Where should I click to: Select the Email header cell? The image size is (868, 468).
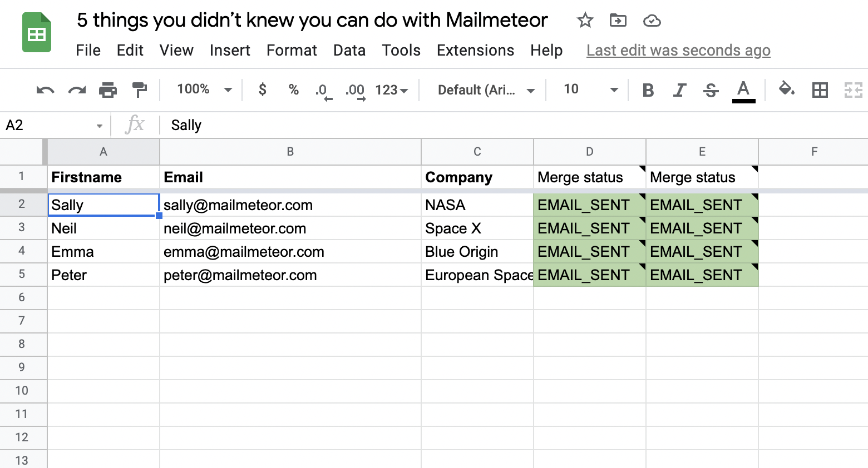[x=290, y=177]
